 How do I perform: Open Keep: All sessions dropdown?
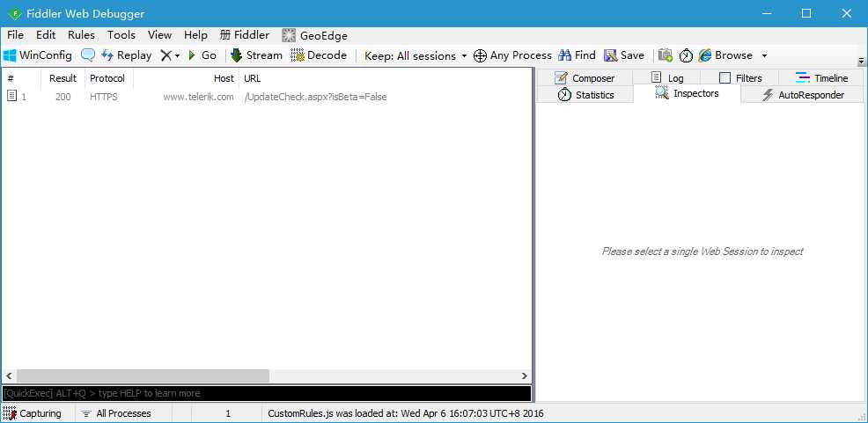click(x=416, y=56)
